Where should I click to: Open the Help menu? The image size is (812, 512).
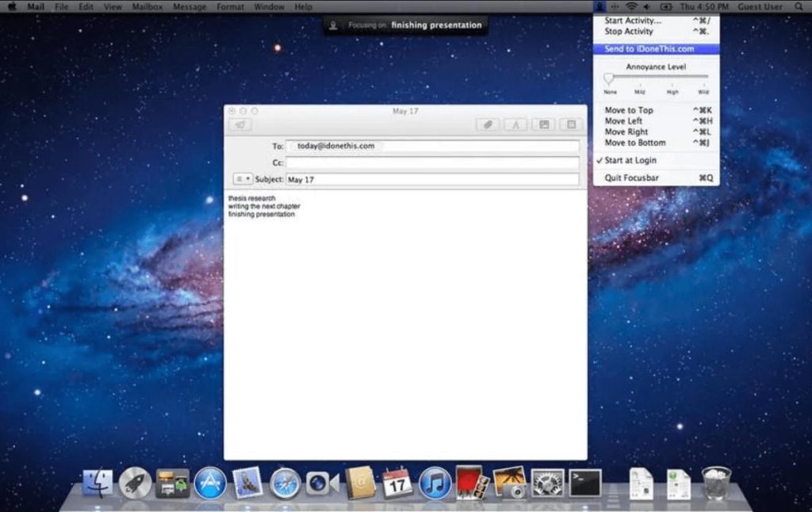pos(303,6)
